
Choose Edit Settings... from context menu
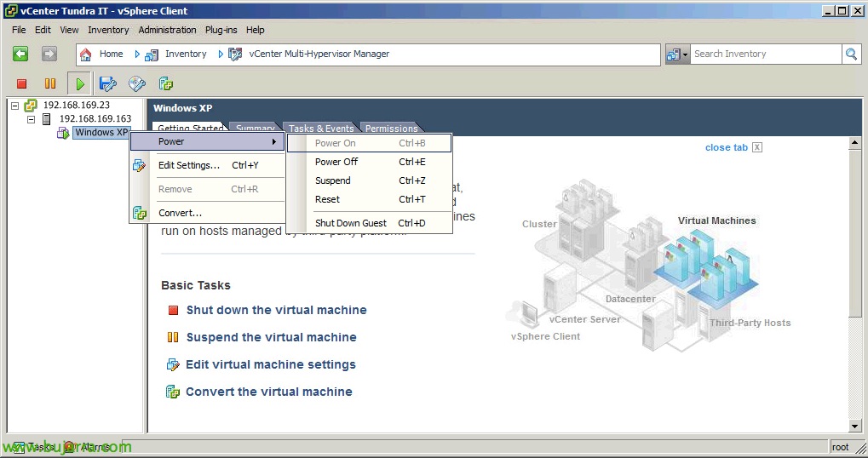click(x=208, y=165)
